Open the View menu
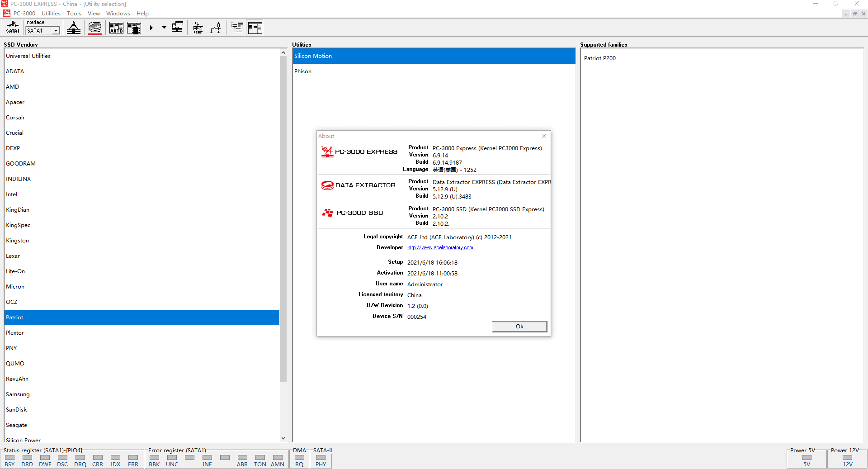This screenshot has width=868, height=469. tap(94, 14)
